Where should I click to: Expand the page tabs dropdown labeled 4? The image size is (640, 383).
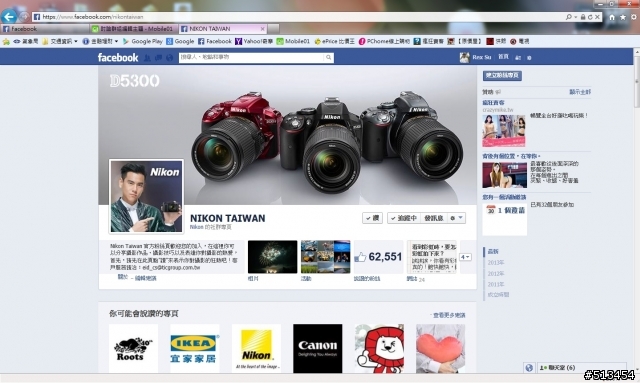pyautogui.click(x=465, y=257)
